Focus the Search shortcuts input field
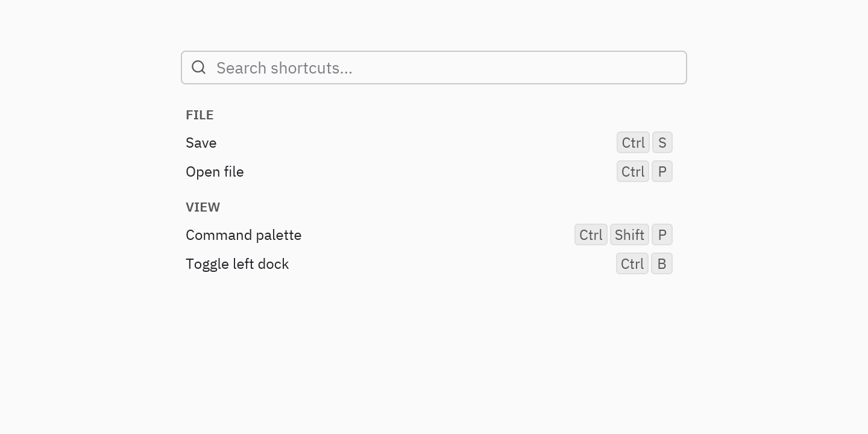The image size is (868, 434). (434, 68)
